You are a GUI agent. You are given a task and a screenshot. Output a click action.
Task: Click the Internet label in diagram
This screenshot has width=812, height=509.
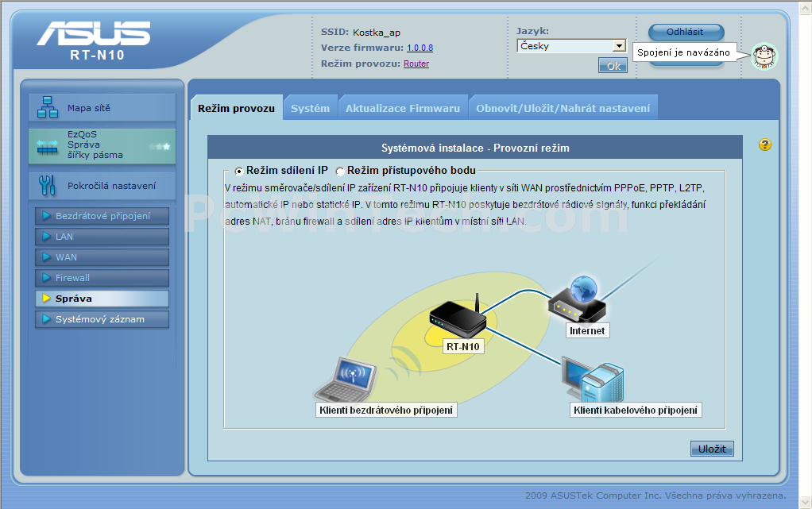[x=587, y=331]
